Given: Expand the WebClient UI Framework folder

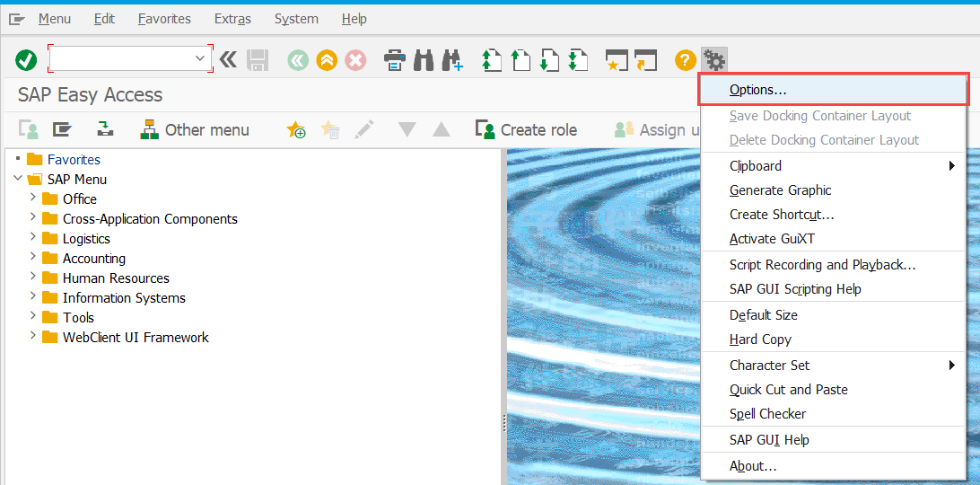Looking at the screenshot, I should pyautogui.click(x=32, y=336).
